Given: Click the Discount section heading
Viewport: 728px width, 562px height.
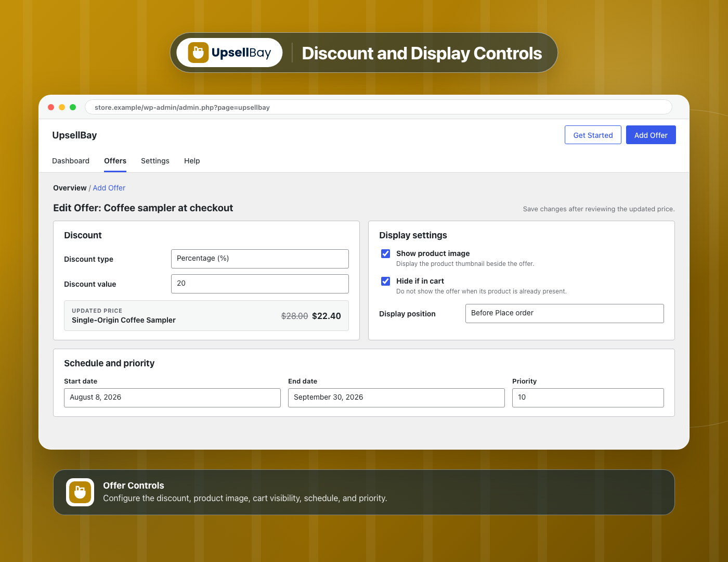Looking at the screenshot, I should pyautogui.click(x=83, y=235).
